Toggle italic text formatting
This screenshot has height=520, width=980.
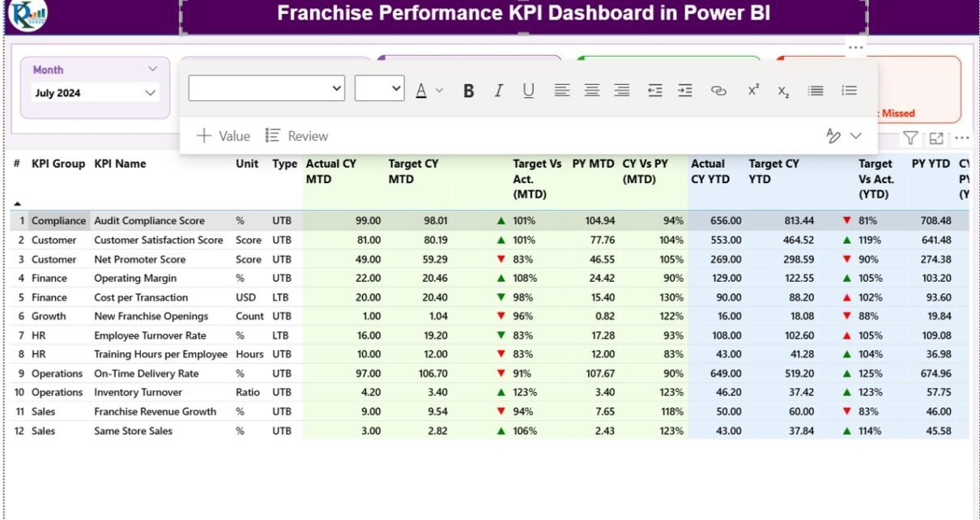pyautogui.click(x=498, y=91)
